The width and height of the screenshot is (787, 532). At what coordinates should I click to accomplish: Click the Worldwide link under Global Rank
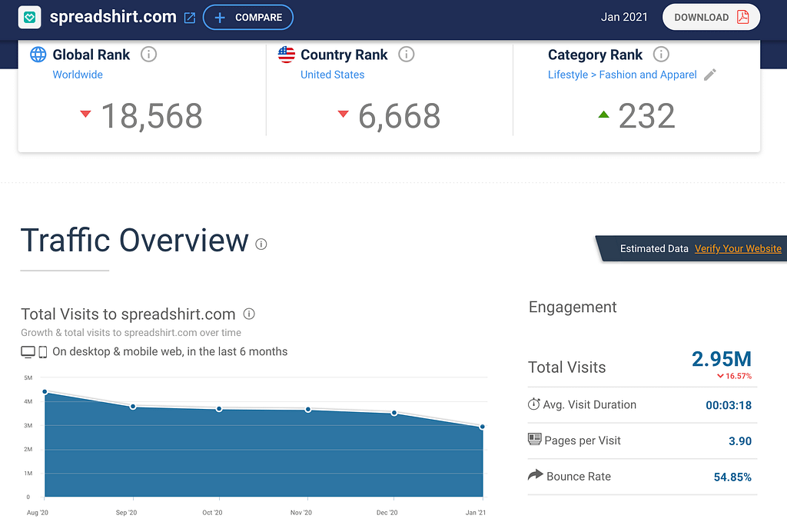[78, 75]
